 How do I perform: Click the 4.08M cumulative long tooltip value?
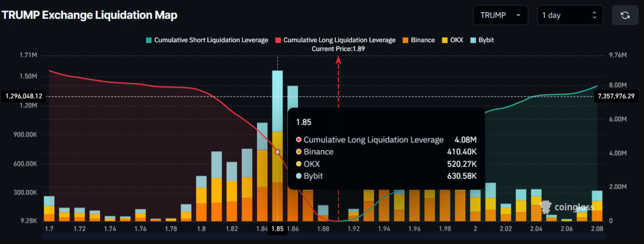click(466, 140)
